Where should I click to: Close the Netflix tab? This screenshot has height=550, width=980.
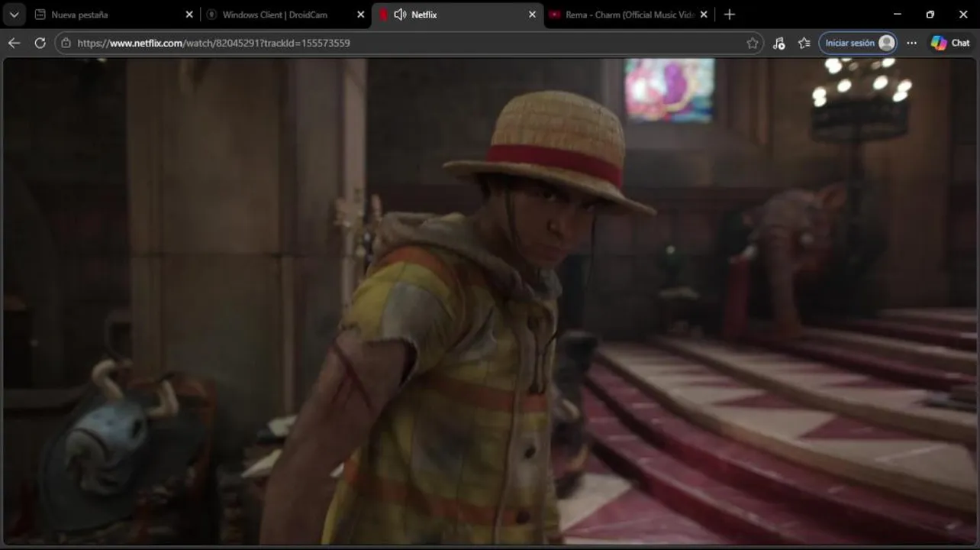(532, 15)
